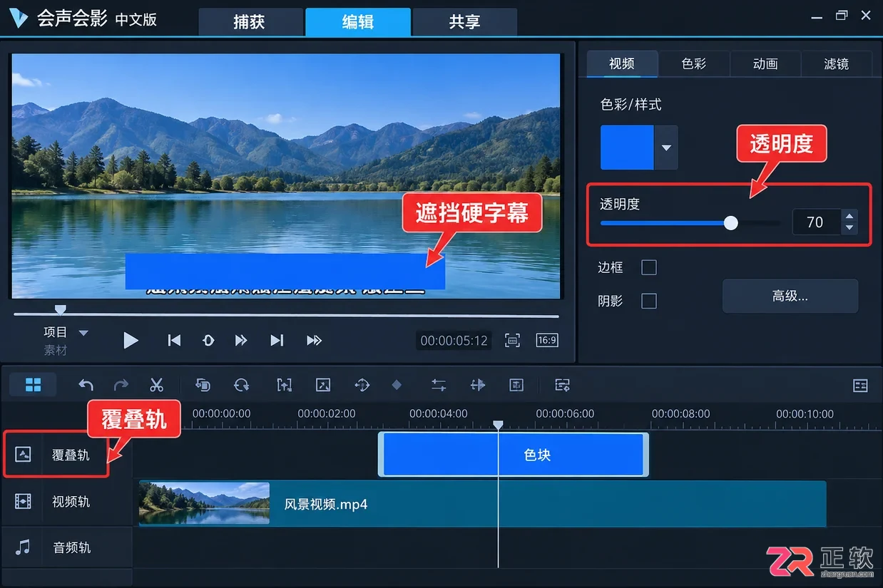
Task: Click the 00:00:05:12 timecode display
Action: coord(454,341)
